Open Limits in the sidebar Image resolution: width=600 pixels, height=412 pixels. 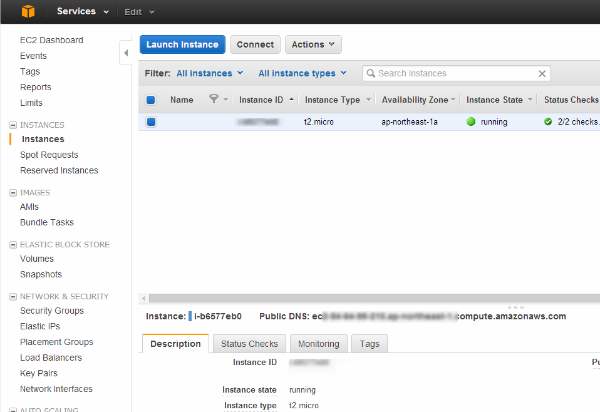pos(31,103)
